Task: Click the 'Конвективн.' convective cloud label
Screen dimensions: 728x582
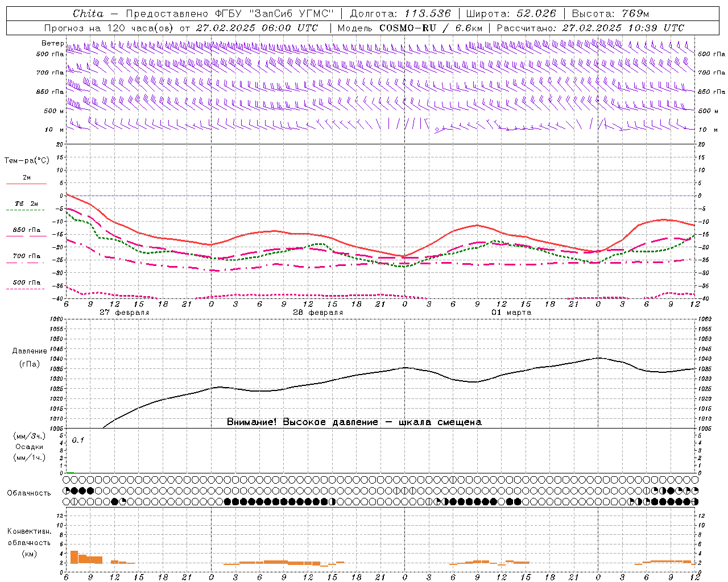Action: [30, 531]
